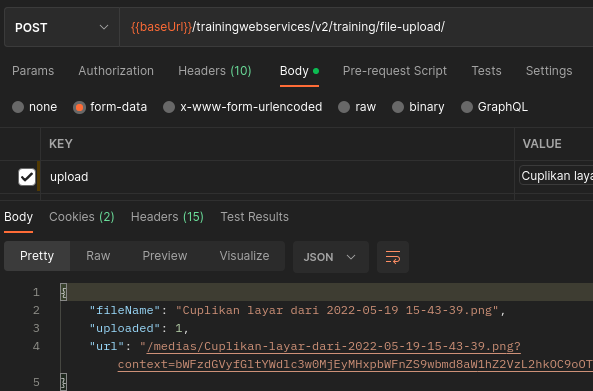Open the request Settings tab
The height and width of the screenshot is (391, 593).
(x=549, y=71)
